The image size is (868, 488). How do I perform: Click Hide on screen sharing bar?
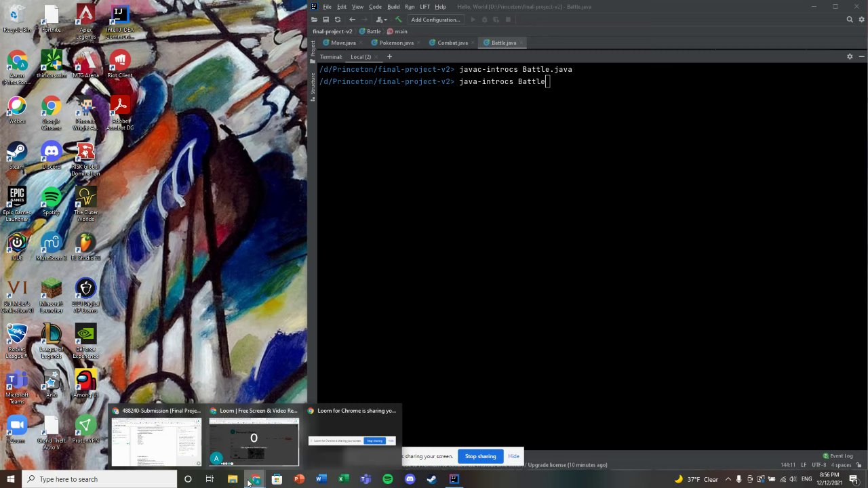pyautogui.click(x=513, y=456)
